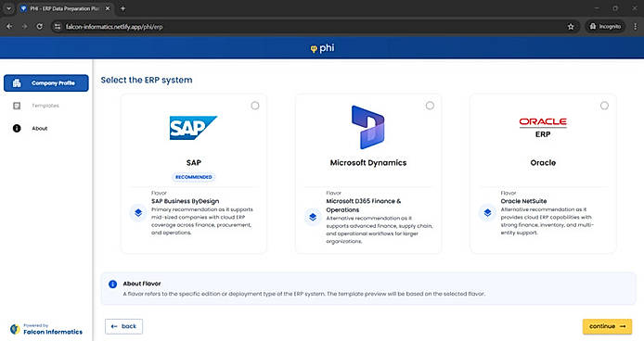Image resolution: width=644 pixels, height=341 pixels.
Task: Click the Oracle card title
Action: tap(543, 163)
